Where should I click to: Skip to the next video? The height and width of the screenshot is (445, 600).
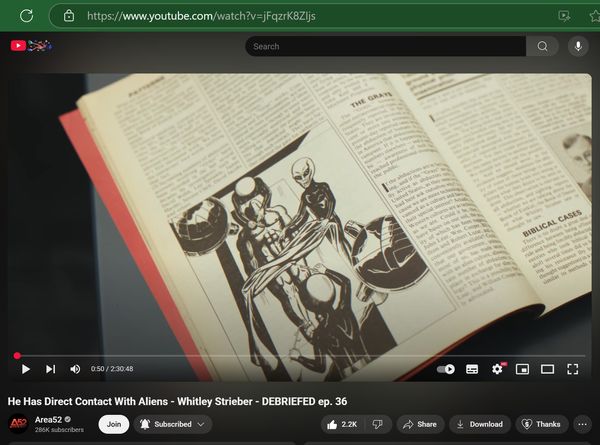(x=51, y=369)
